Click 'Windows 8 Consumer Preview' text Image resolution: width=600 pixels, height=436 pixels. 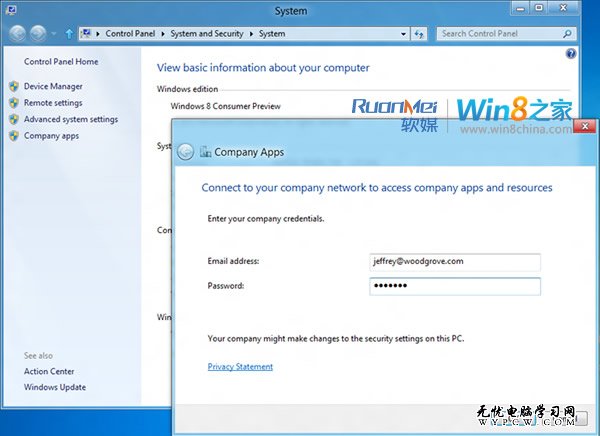(225, 106)
